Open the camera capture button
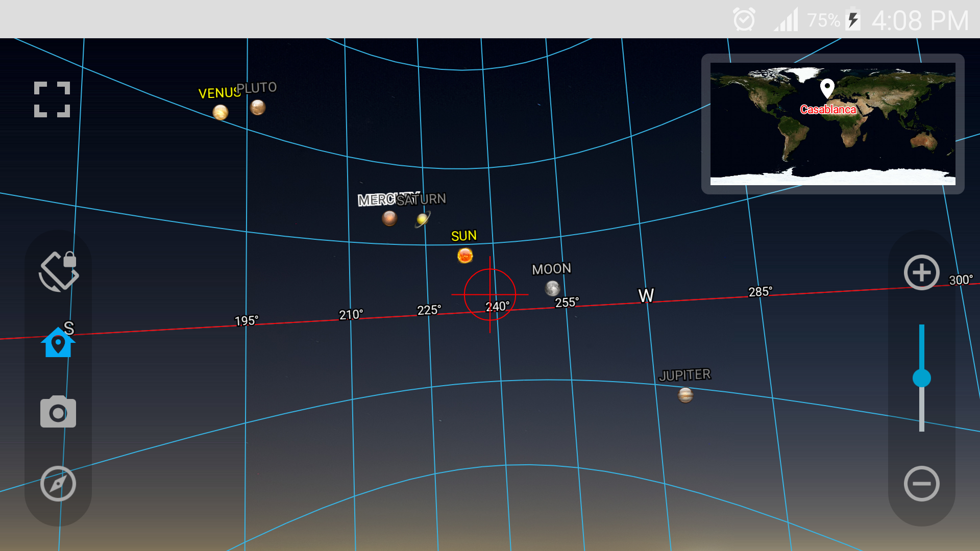The image size is (980, 551). click(x=58, y=412)
